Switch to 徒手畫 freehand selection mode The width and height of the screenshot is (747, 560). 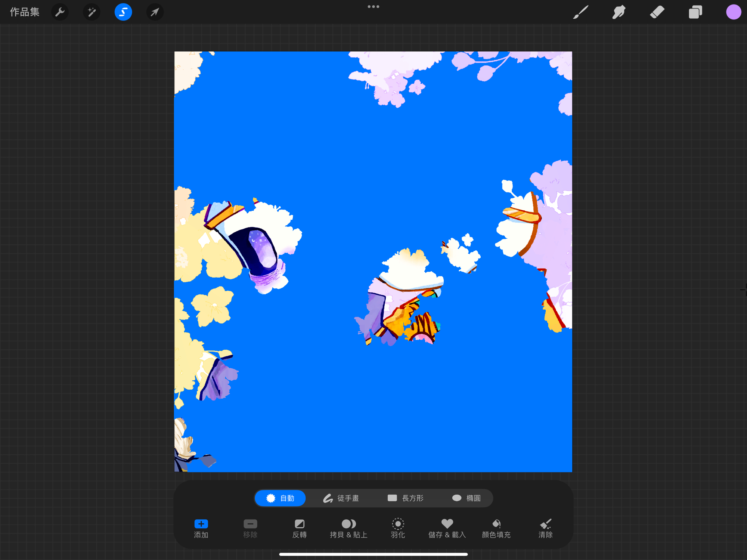click(341, 498)
